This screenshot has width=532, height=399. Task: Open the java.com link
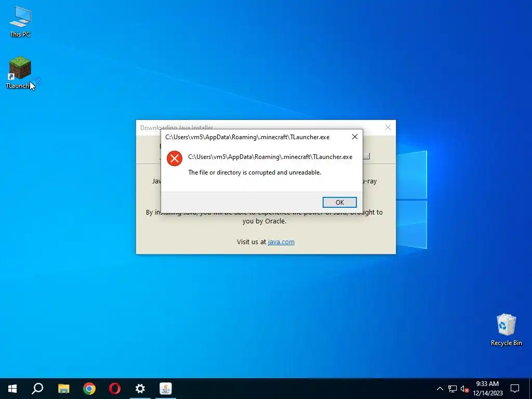281,242
